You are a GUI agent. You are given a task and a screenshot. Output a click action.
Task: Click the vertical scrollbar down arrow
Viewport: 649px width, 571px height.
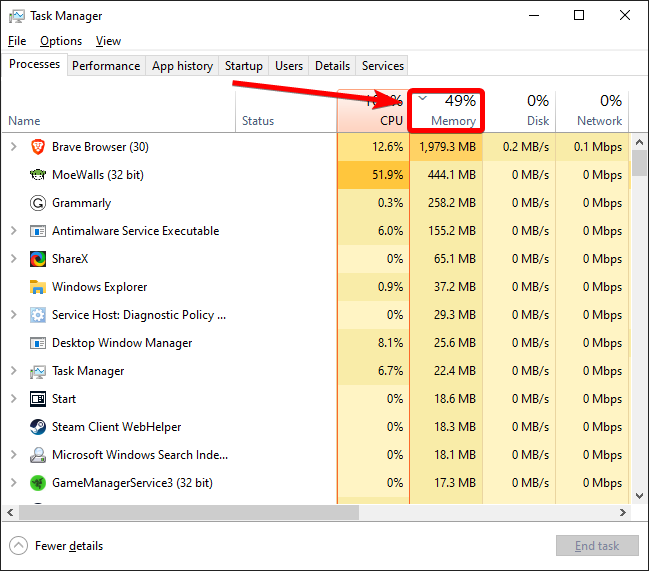coord(639,496)
